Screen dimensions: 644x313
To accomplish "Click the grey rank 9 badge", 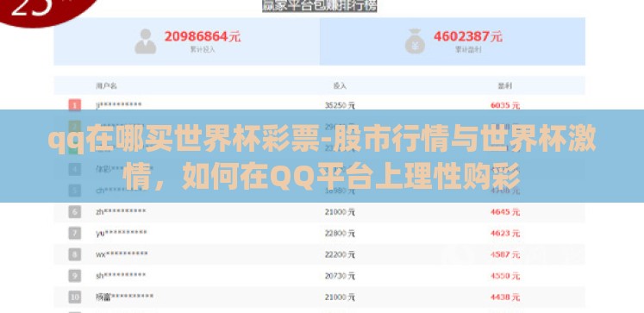I will (x=75, y=276).
